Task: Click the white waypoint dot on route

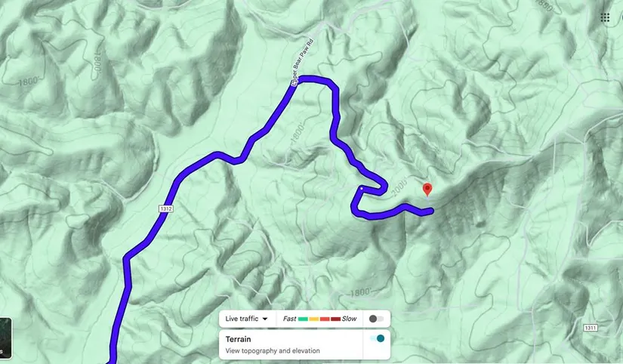Action: click(362, 188)
